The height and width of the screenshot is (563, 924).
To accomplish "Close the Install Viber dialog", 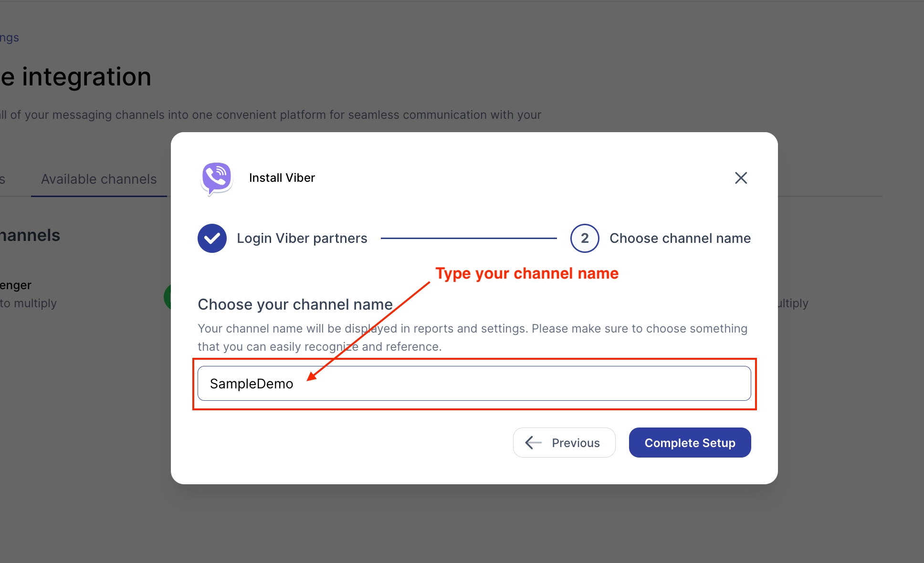I will (741, 178).
